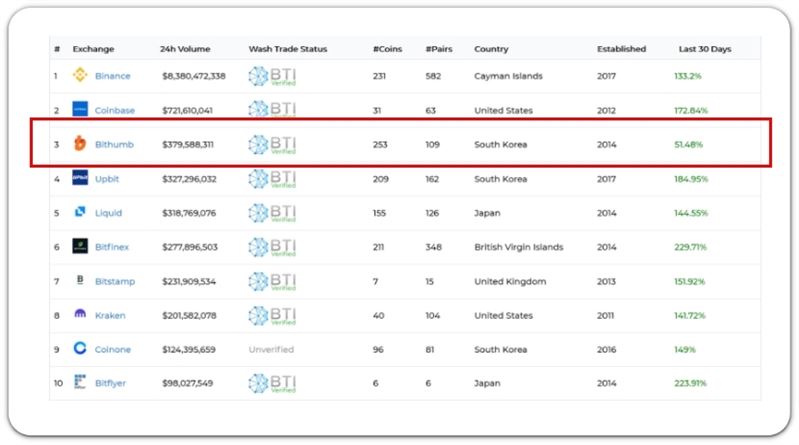Image resolution: width=799 pixels, height=445 pixels.
Task: Sort by the Exchange column header
Action: click(x=93, y=49)
